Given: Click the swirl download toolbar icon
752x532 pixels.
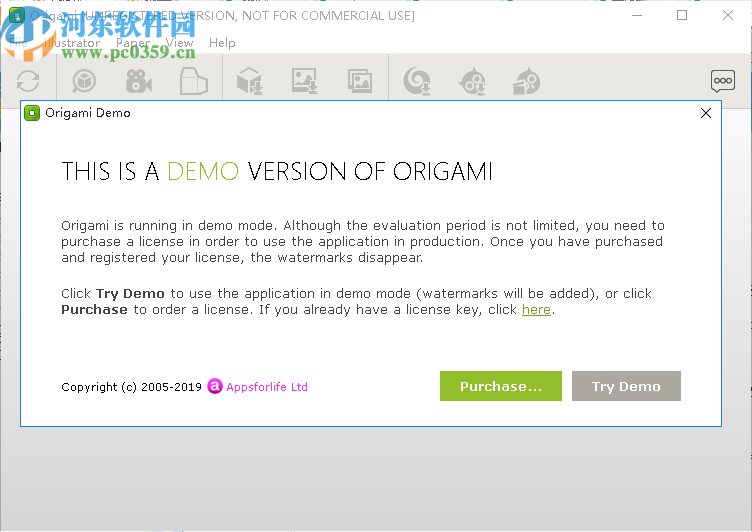Looking at the screenshot, I should (417, 81).
